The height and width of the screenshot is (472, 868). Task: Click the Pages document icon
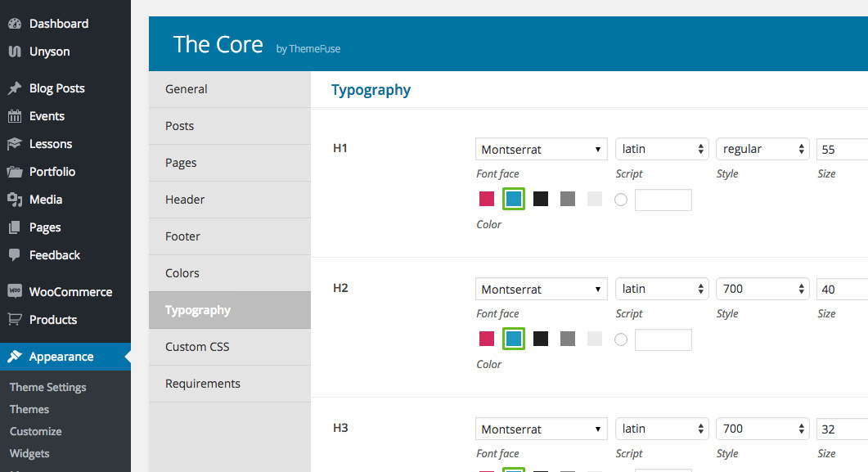tap(15, 227)
